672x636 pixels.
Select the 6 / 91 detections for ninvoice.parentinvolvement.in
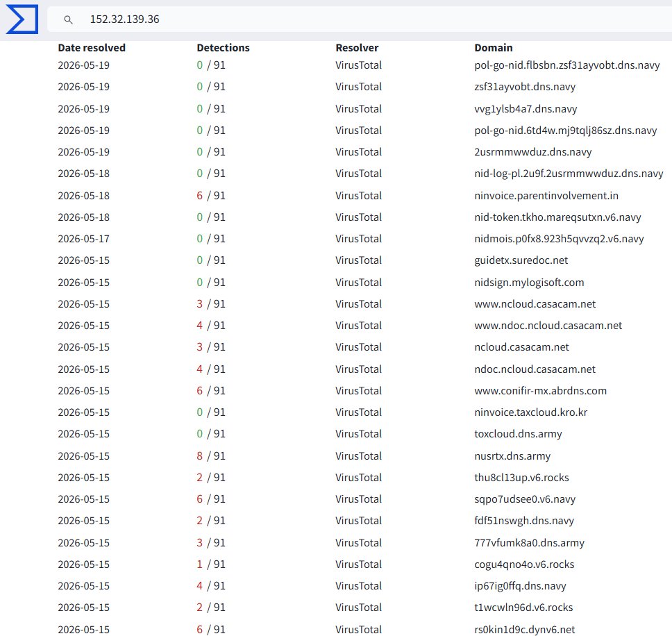tap(211, 195)
